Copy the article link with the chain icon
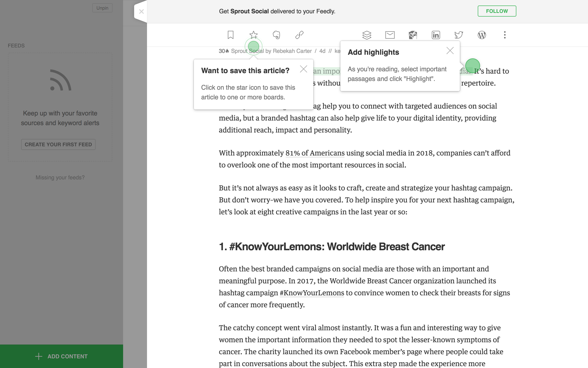The image size is (588, 368). (x=299, y=35)
